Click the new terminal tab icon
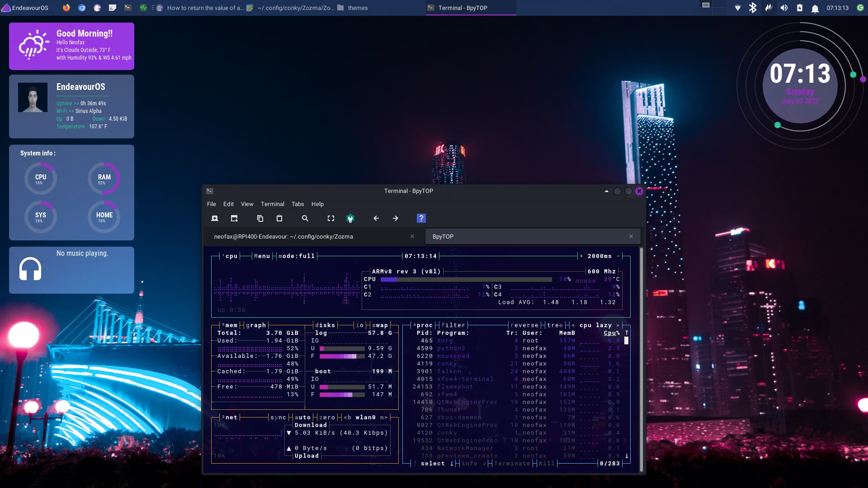Image resolution: width=868 pixels, height=488 pixels. (215, 218)
